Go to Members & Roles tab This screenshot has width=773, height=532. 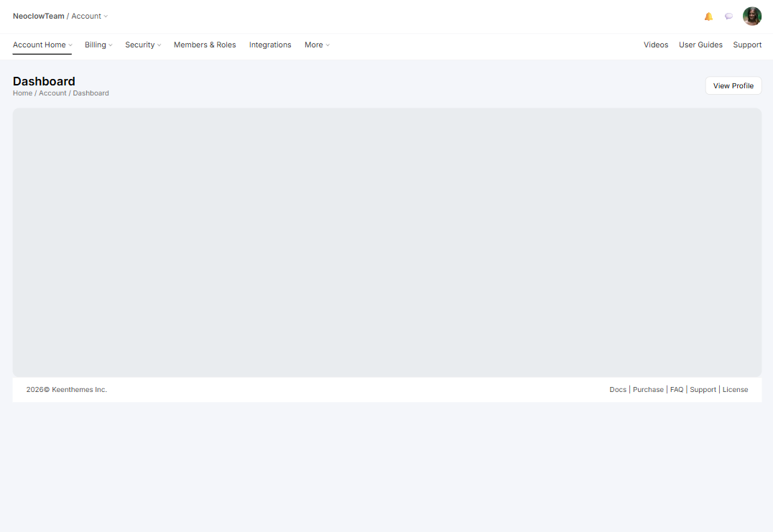(205, 45)
